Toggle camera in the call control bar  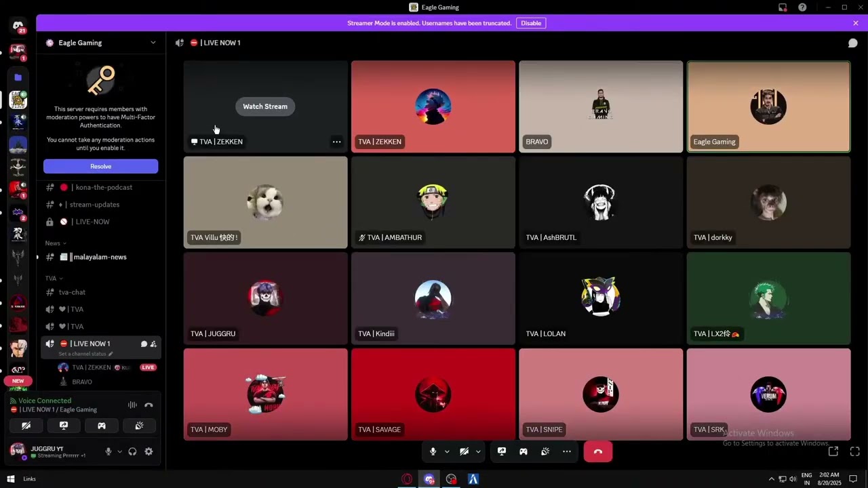(464, 451)
